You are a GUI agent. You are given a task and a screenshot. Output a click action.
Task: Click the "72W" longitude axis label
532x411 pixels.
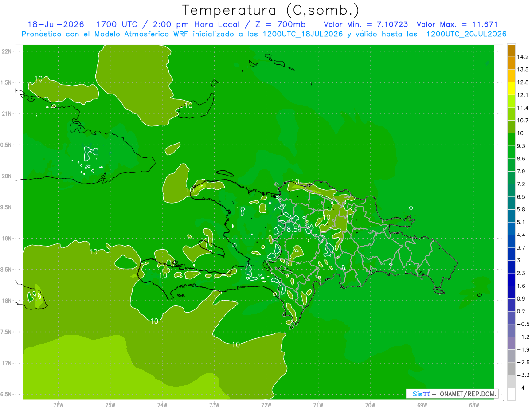(x=266, y=405)
